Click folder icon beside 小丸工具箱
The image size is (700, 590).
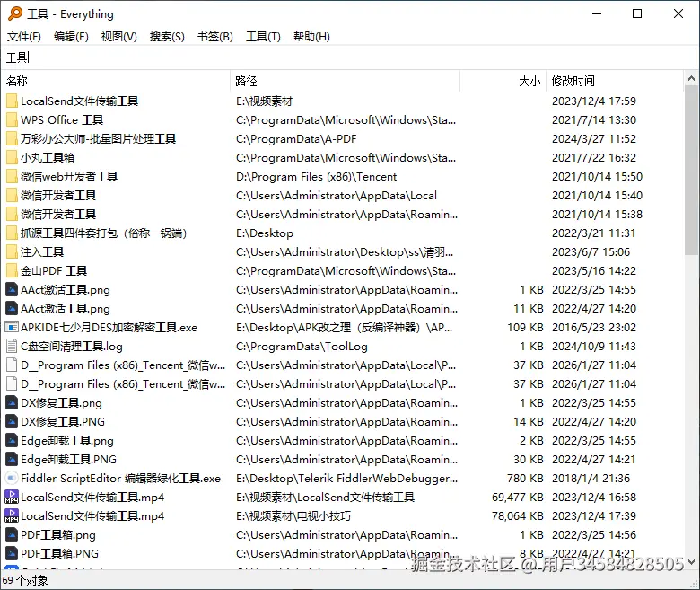(12, 158)
